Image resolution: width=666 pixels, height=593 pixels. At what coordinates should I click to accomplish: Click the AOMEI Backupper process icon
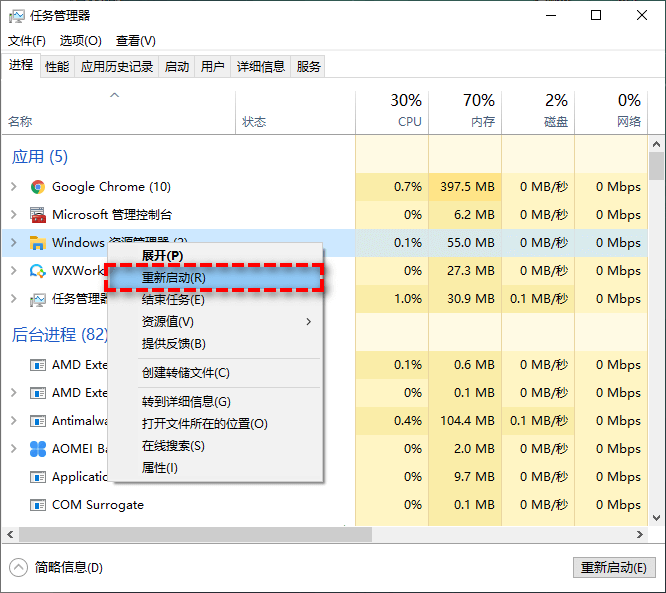coord(38,449)
